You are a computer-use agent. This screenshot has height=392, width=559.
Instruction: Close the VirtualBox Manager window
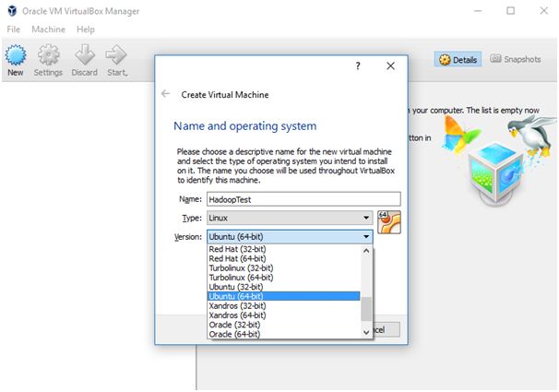click(543, 11)
